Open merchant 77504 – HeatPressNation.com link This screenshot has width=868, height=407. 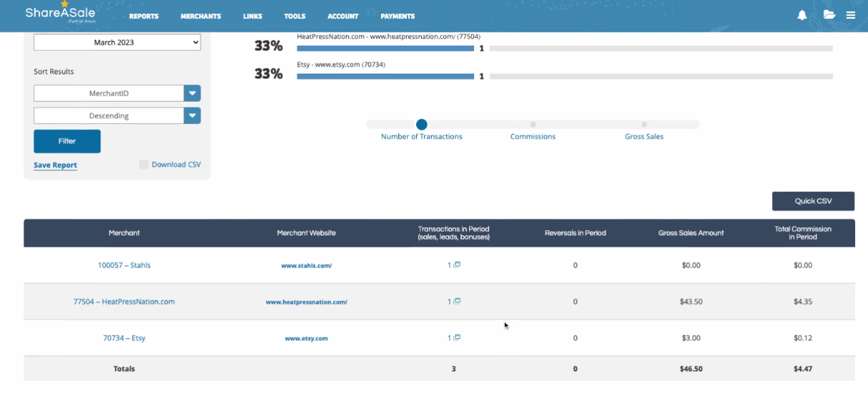(x=124, y=302)
